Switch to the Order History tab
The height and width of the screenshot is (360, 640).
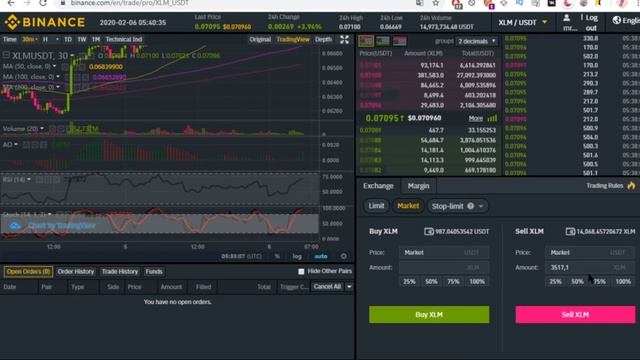point(76,271)
